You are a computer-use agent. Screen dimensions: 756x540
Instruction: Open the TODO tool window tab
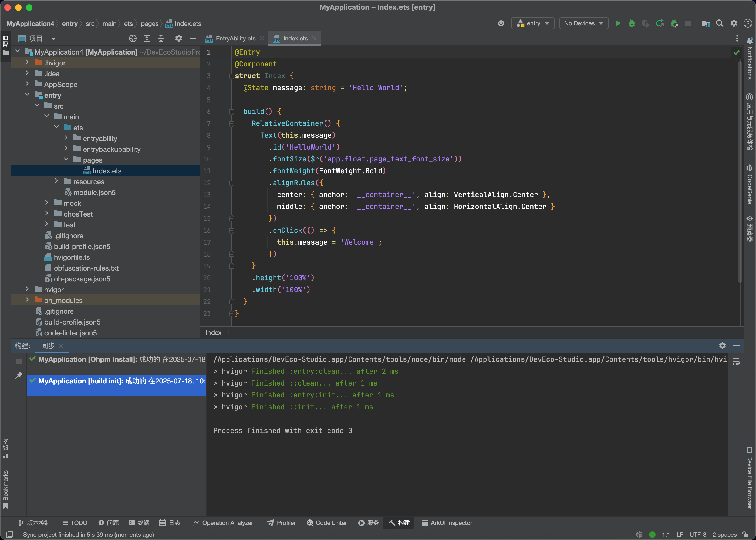pyautogui.click(x=75, y=523)
